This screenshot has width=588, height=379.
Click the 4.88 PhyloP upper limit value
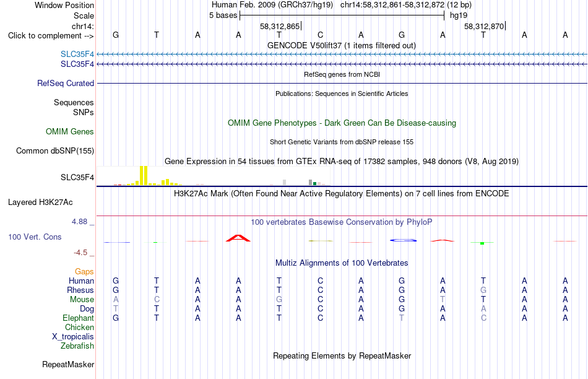coord(79,222)
